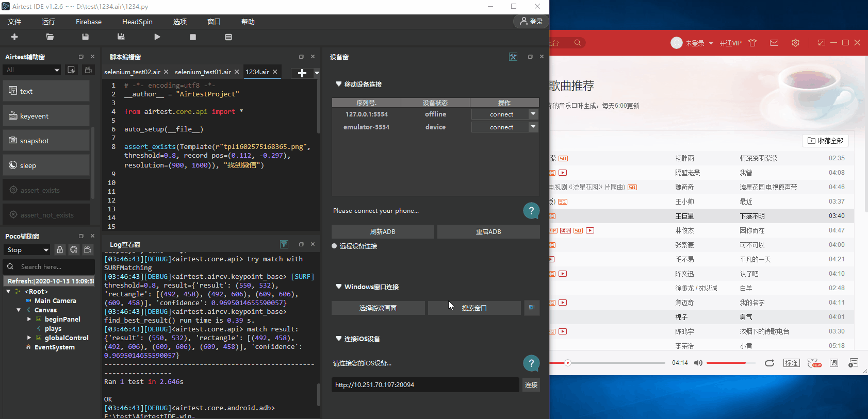Open the report via the log list icon
This screenshot has height=419, width=868.
pyautogui.click(x=228, y=37)
